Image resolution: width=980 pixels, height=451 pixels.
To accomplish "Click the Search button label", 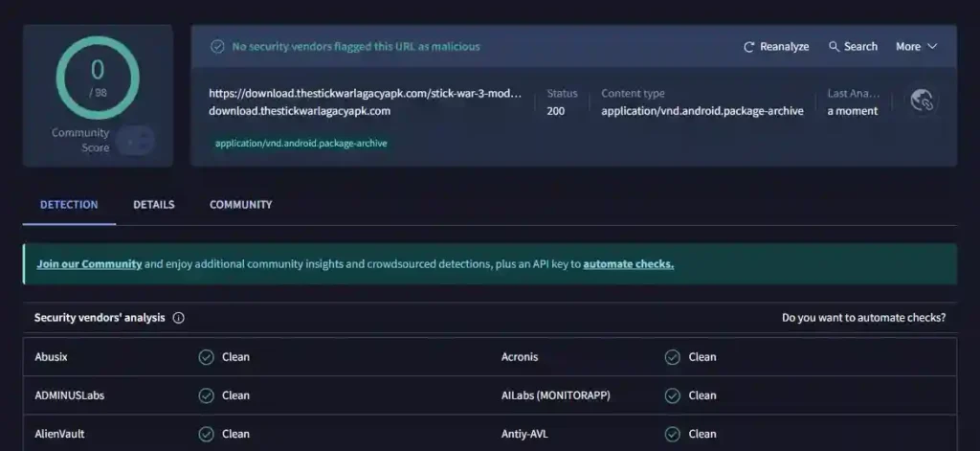I will coord(860,47).
